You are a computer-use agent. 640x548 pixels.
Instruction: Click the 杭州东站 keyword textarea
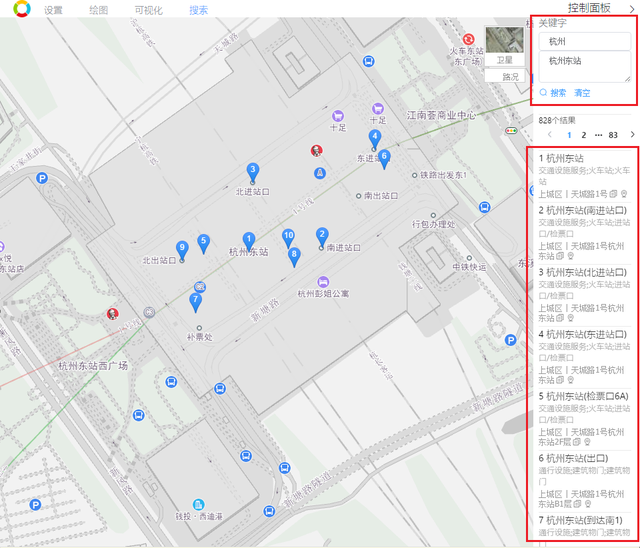(584, 67)
